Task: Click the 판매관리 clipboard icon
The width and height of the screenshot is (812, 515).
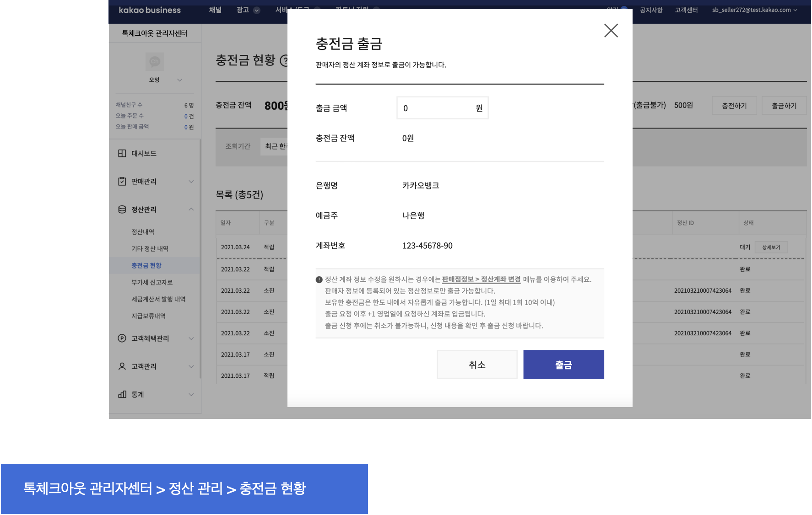Action: pos(122,182)
